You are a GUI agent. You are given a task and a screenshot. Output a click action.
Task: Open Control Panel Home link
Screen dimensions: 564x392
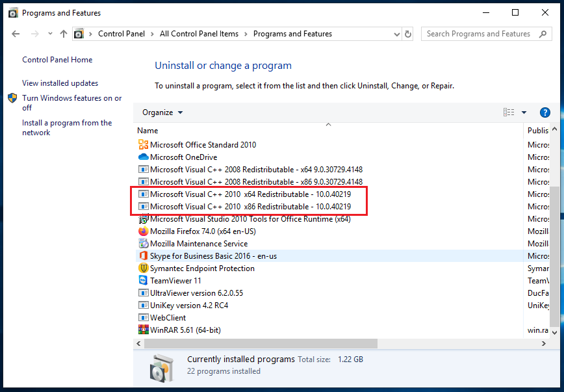tap(57, 60)
